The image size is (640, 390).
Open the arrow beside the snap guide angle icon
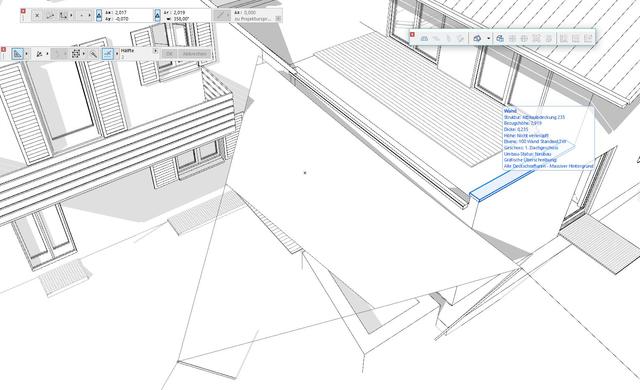(x=47, y=53)
